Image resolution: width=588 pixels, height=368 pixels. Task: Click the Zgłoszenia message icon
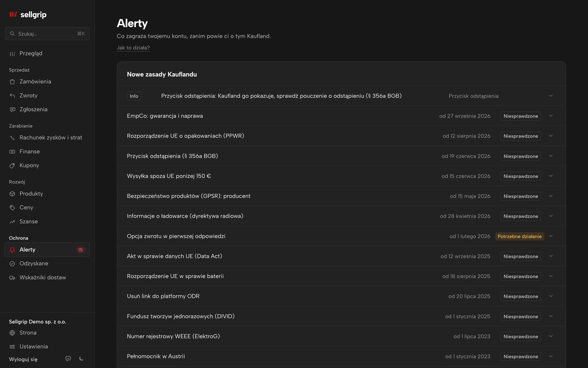pos(12,110)
